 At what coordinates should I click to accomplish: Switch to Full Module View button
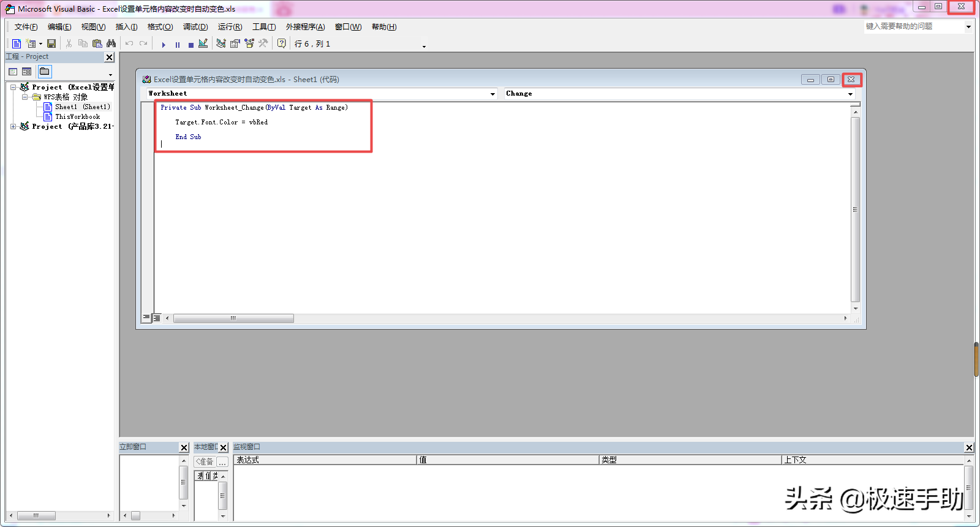[157, 318]
